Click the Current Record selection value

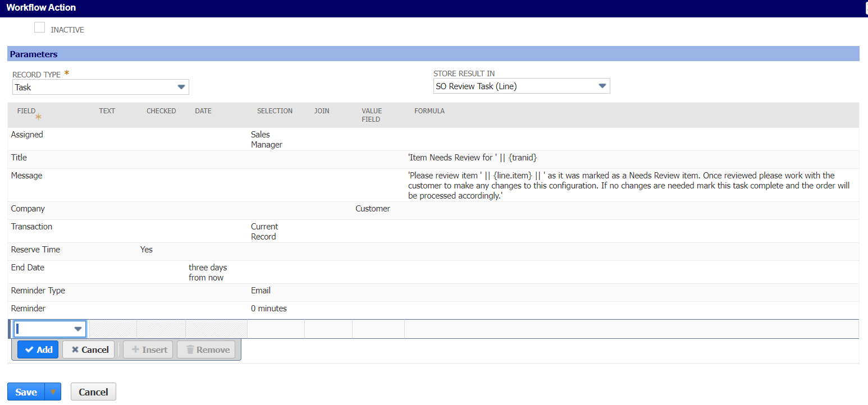264,232
